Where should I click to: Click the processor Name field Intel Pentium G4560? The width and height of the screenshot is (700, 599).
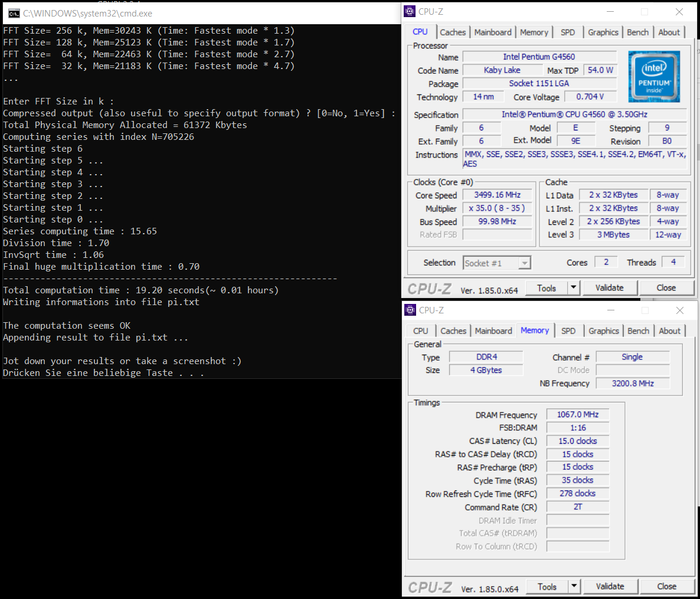[x=539, y=57]
